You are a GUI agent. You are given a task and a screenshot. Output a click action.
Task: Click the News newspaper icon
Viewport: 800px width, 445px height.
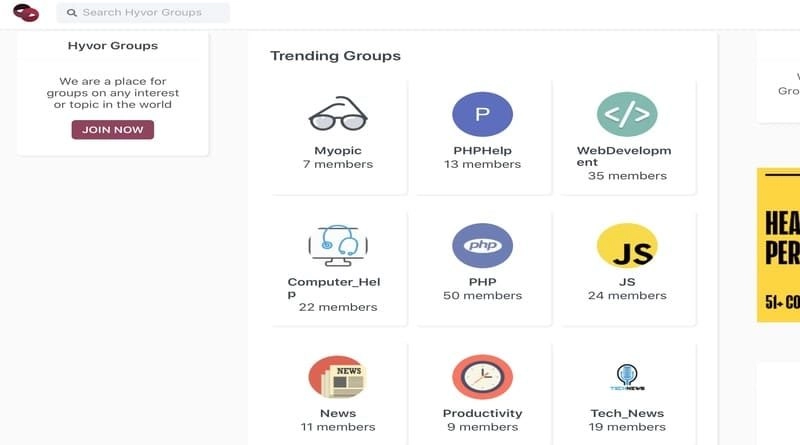(338, 377)
